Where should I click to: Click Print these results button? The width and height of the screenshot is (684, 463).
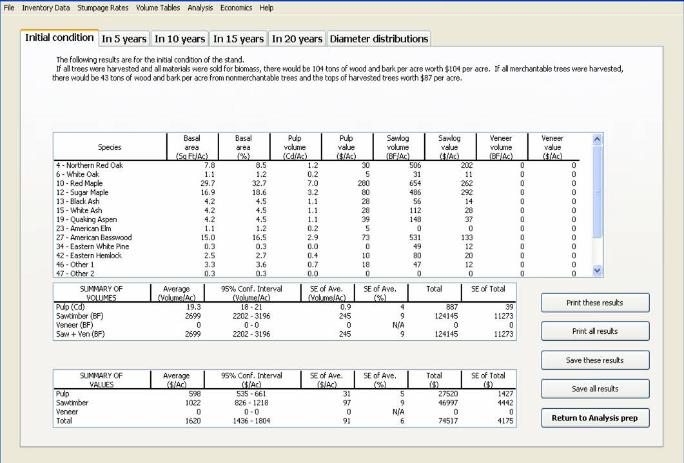coord(594,302)
